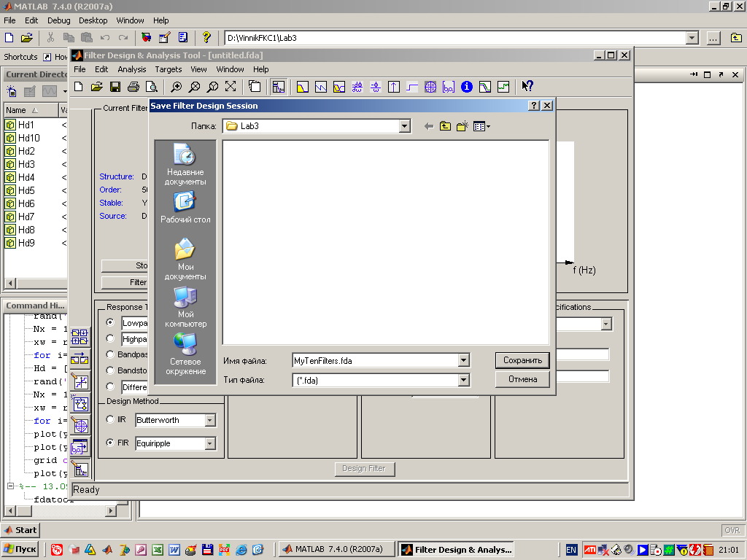Select FIR design method radio button
Screen dimensions: 747x560
point(111,443)
